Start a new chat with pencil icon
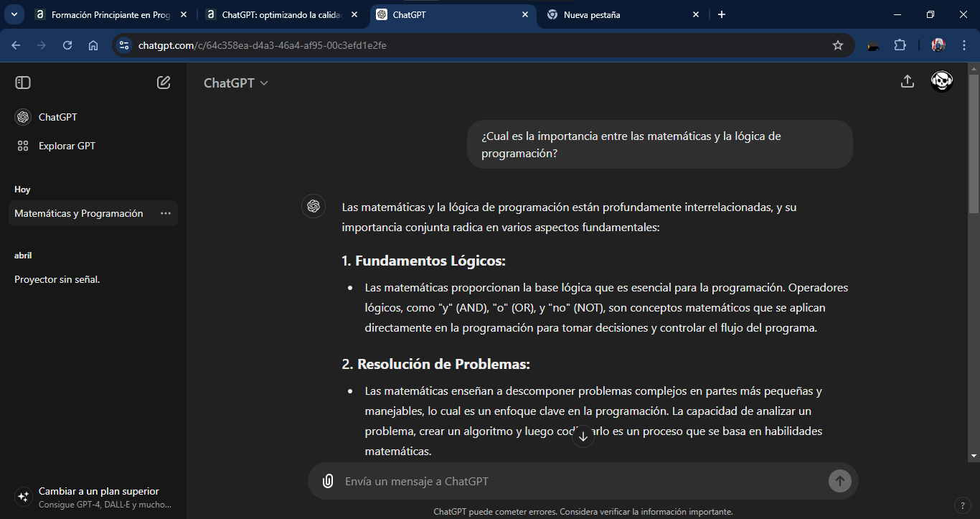The image size is (980, 519). click(164, 83)
